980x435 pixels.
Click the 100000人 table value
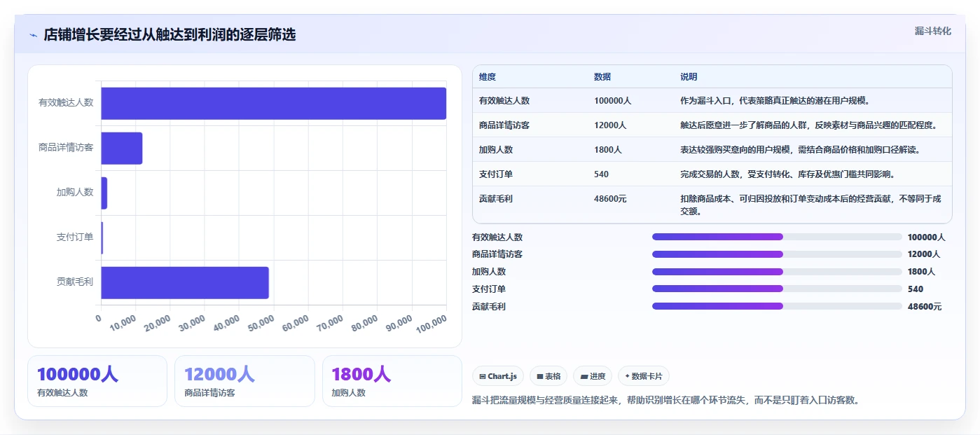[x=613, y=101]
